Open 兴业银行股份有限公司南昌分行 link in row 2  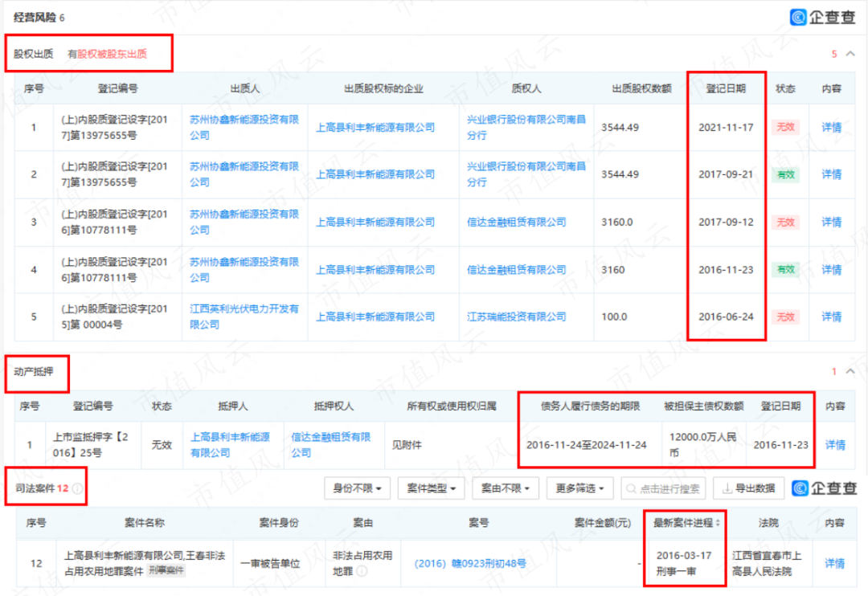click(526, 174)
